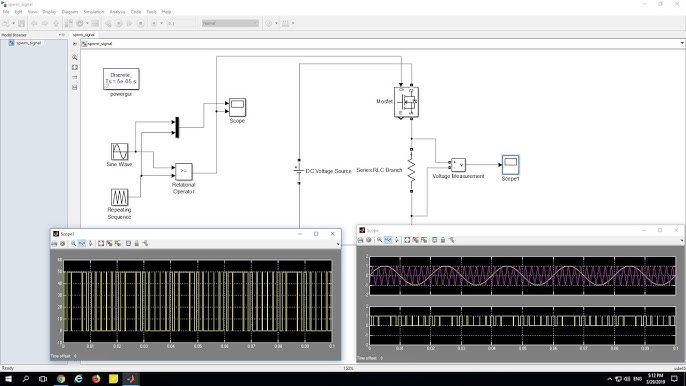Toggle zoom X-axis tool in Scope1 toolbar
686x386 pixels.
82,243
